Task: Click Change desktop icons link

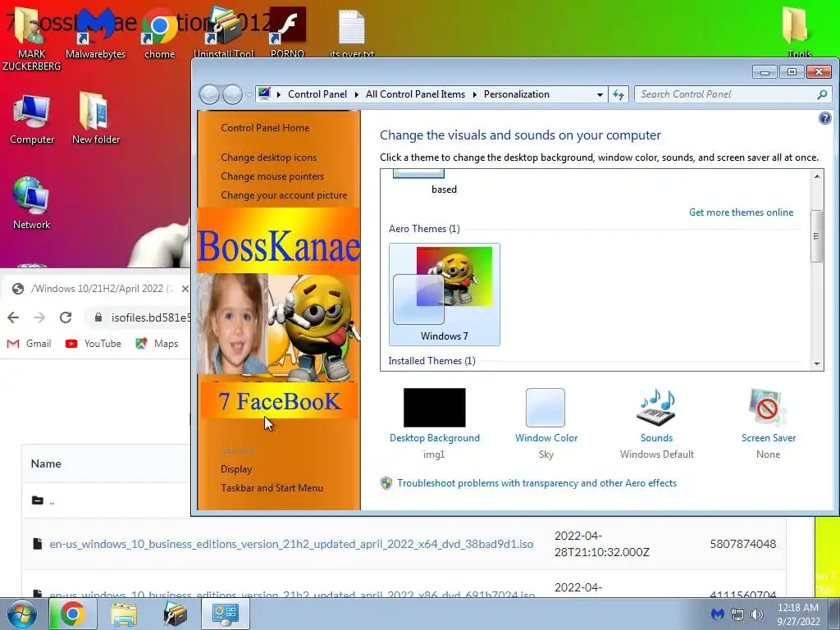Action: [x=268, y=157]
